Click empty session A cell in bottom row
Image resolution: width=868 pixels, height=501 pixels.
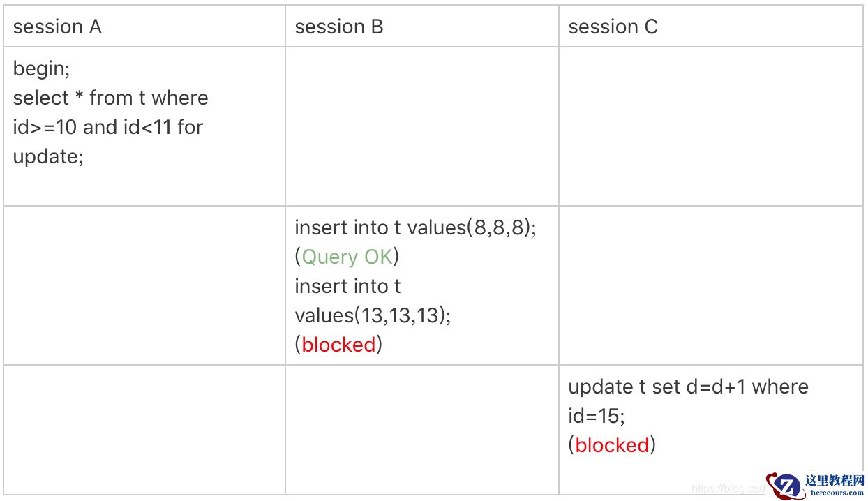click(x=144, y=429)
